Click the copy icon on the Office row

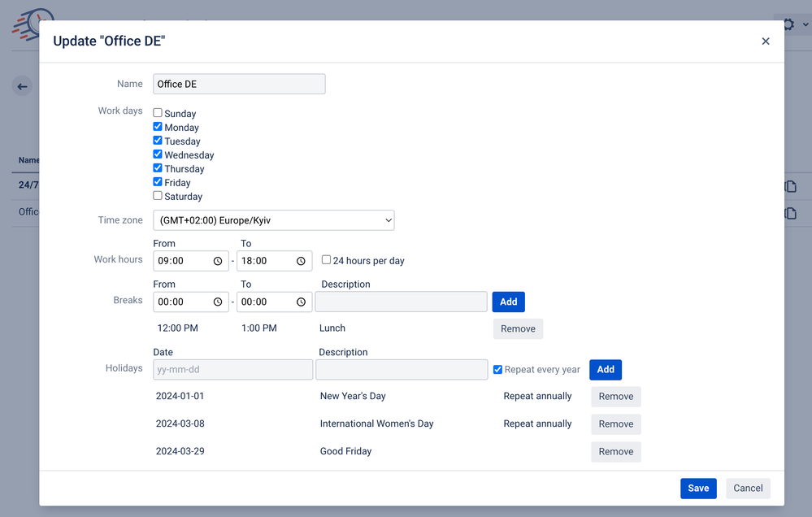point(789,212)
